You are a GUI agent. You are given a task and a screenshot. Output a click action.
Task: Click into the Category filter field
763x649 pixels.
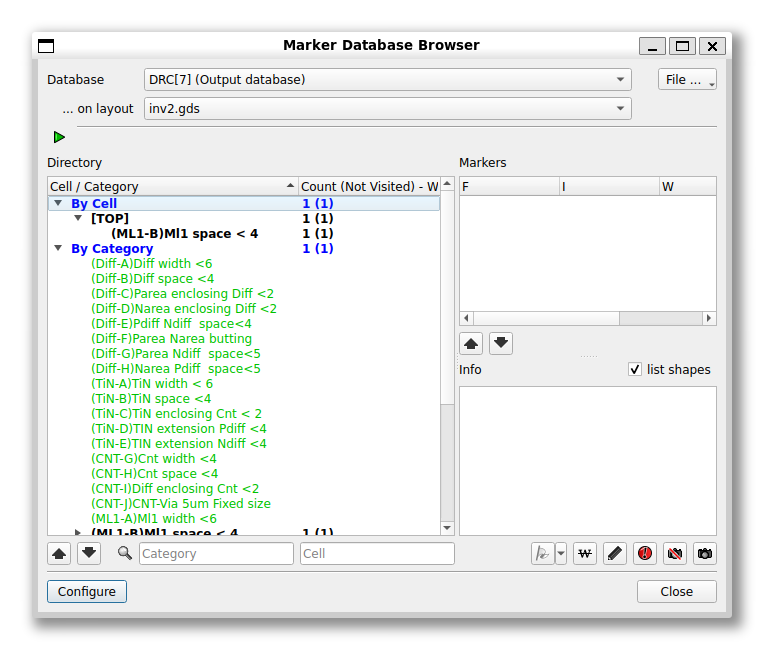click(x=217, y=554)
